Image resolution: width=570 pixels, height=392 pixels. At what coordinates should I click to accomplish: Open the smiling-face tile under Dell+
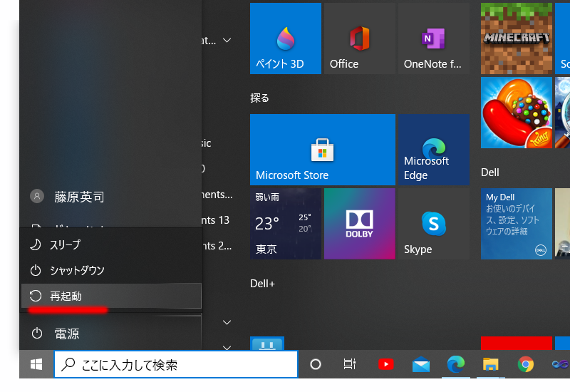coord(267,344)
